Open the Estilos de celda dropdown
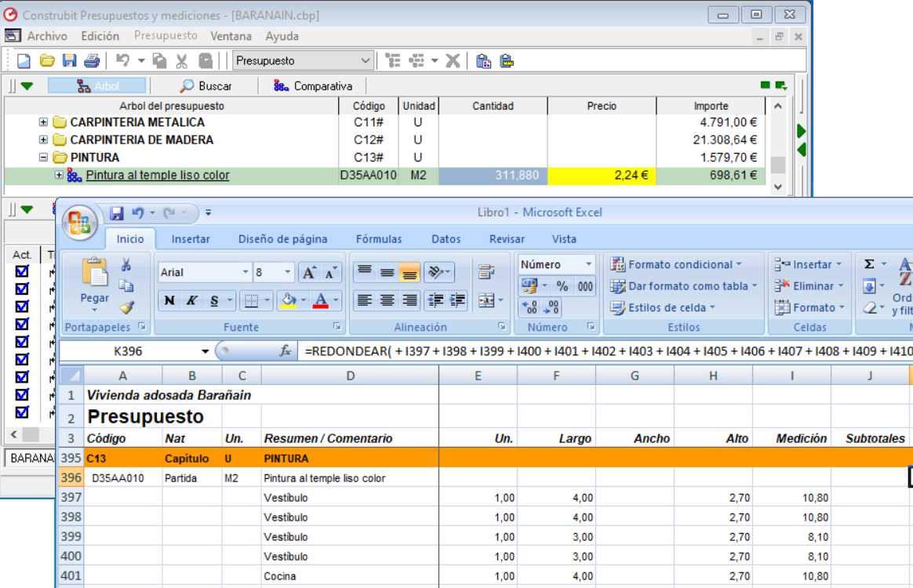Image resolution: width=913 pixels, height=588 pixels. [x=663, y=307]
